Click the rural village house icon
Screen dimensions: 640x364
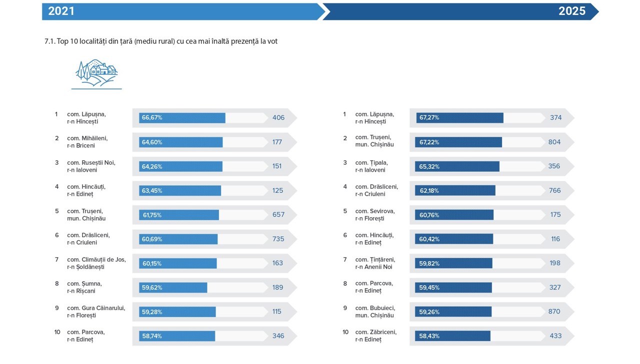click(96, 74)
